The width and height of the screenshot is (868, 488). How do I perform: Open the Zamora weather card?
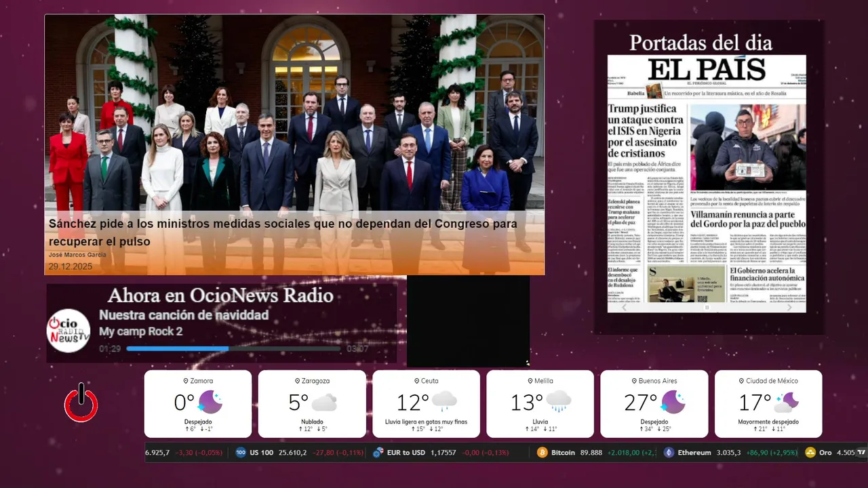[198, 404]
